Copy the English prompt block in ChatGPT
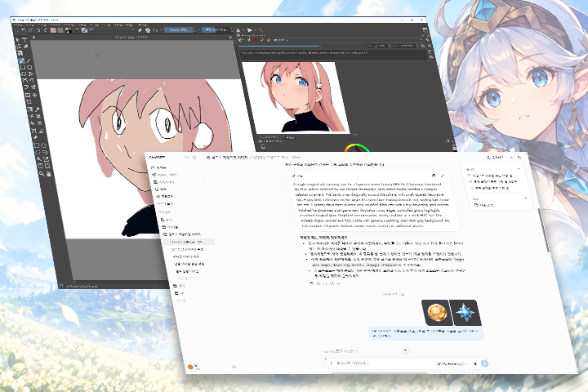 click(434, 176)
